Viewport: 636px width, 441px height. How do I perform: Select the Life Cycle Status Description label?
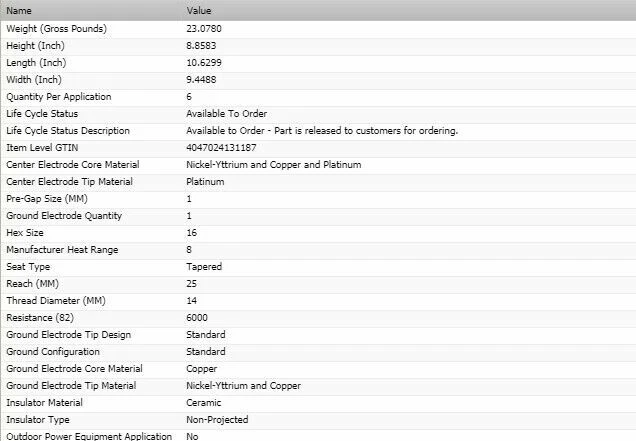pos(68,131)
